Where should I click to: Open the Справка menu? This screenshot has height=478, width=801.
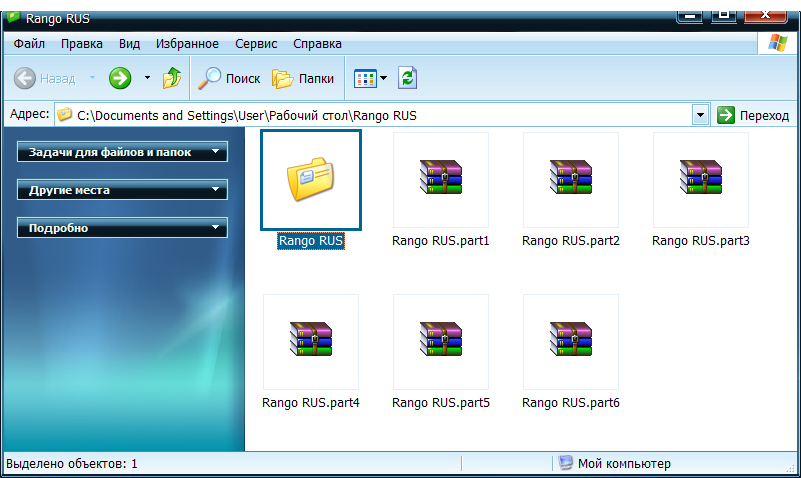click(x=317, y=44)
